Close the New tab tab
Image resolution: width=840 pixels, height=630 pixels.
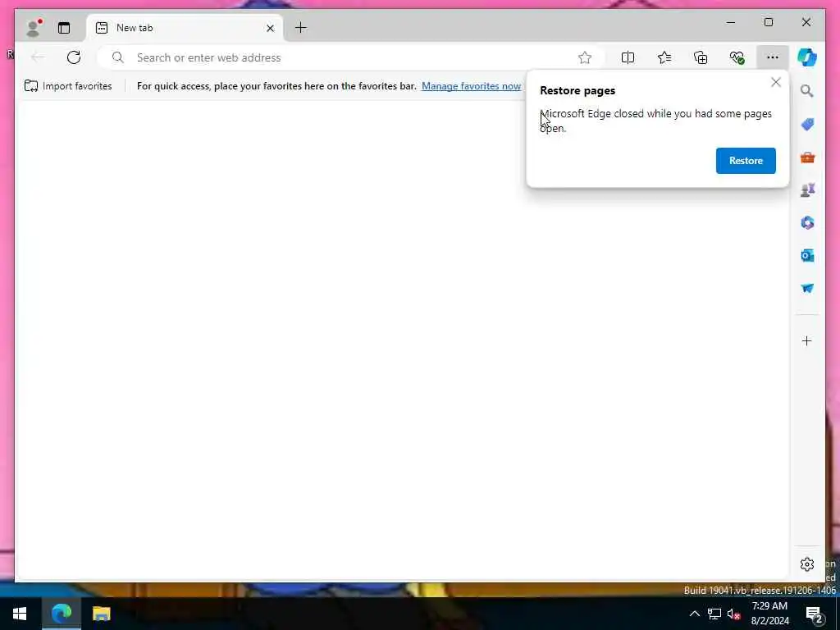pos(270,28)
